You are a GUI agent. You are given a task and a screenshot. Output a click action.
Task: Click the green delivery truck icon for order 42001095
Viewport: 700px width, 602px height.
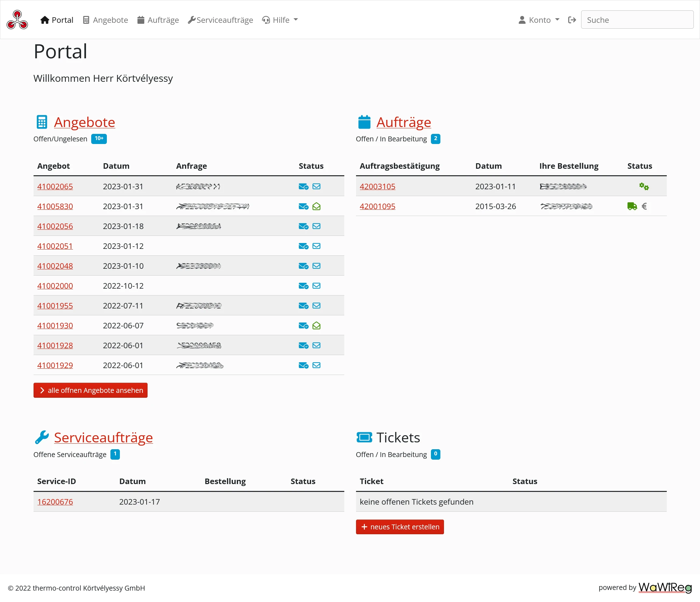pyautogui.click(x=632, y=206)
